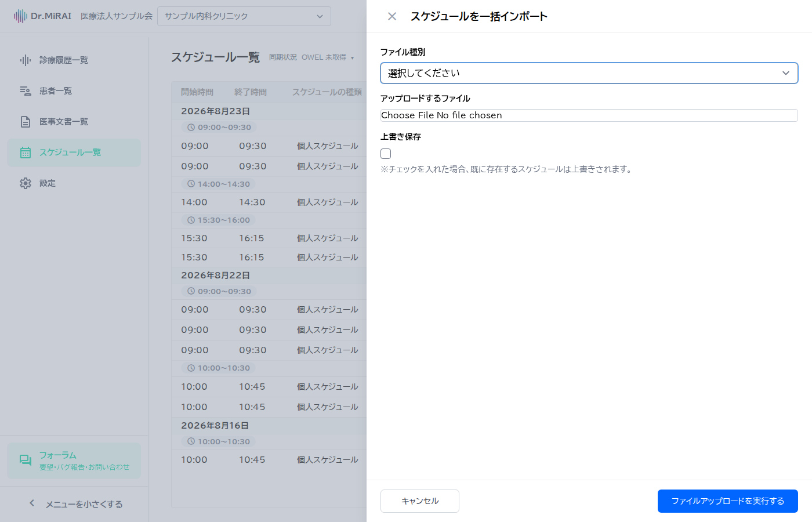
Task: Click ファイルアップロードを実行する button
Action: point(728,501)
